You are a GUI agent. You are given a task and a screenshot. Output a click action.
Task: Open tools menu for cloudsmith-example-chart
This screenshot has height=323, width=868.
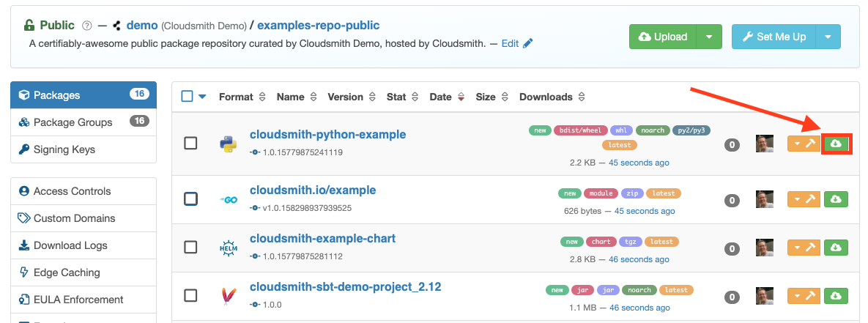(x=804, y=248)
